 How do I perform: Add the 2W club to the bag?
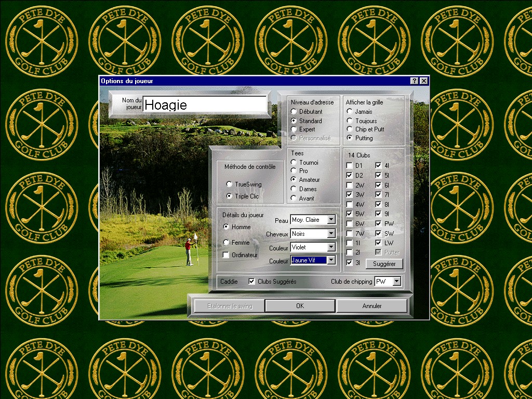(x=350, y=185)
